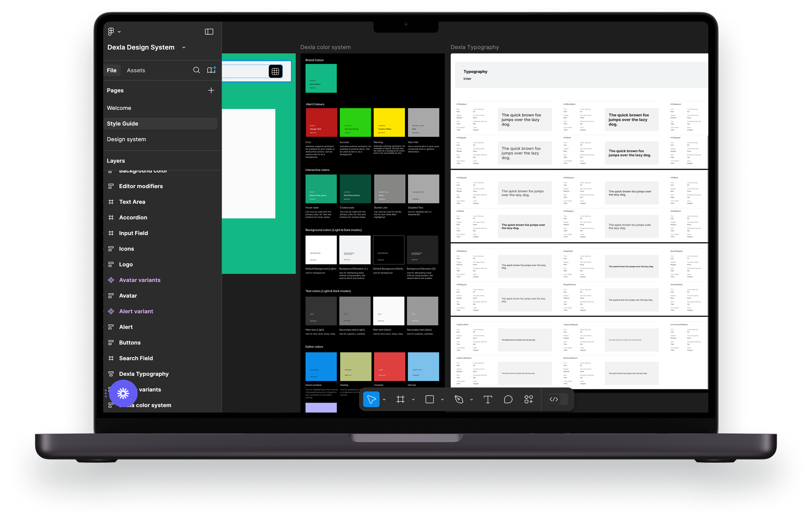Screen dimensions: 812x521
Task: Select the Frame tool
Action: [400, 399]
